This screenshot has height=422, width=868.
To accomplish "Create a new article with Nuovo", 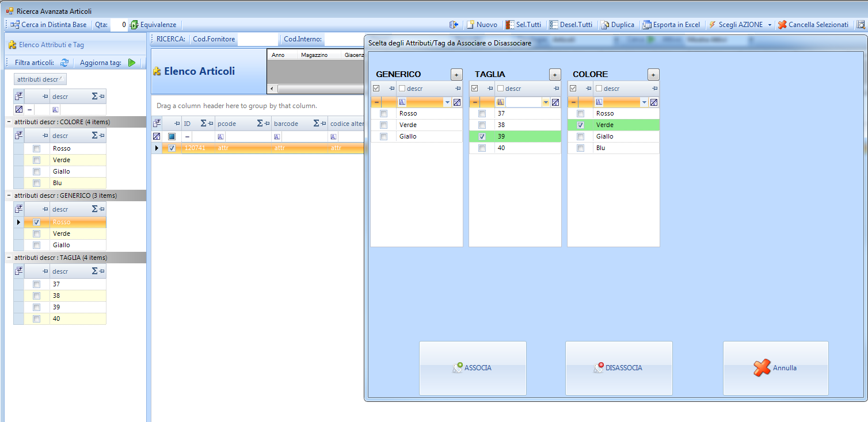I will tap(482, 25).
